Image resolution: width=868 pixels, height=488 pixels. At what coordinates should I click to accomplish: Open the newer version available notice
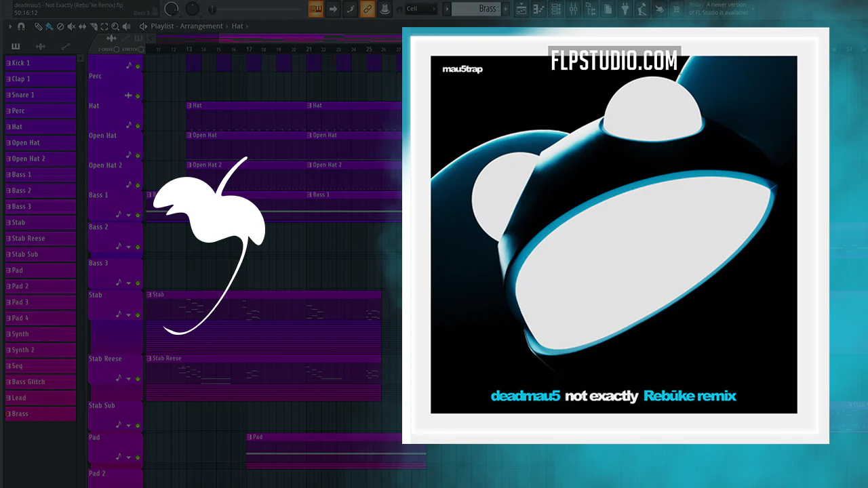(x=718, y=9)
